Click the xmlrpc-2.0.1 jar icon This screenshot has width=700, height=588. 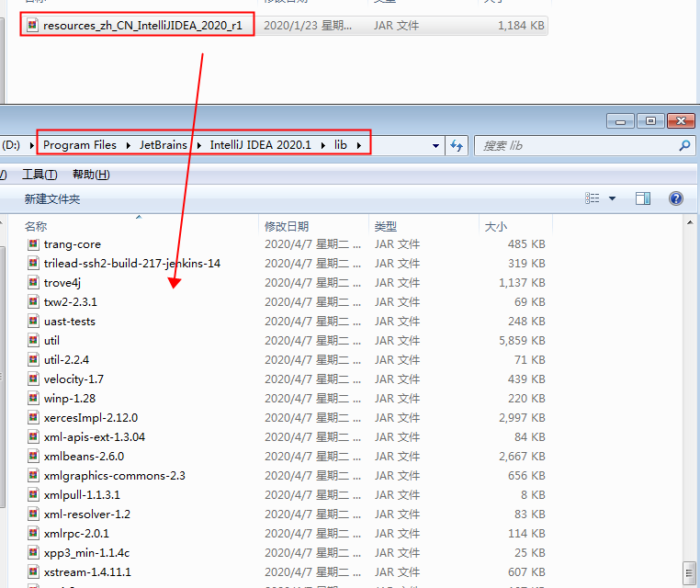(x=33, y=533)
